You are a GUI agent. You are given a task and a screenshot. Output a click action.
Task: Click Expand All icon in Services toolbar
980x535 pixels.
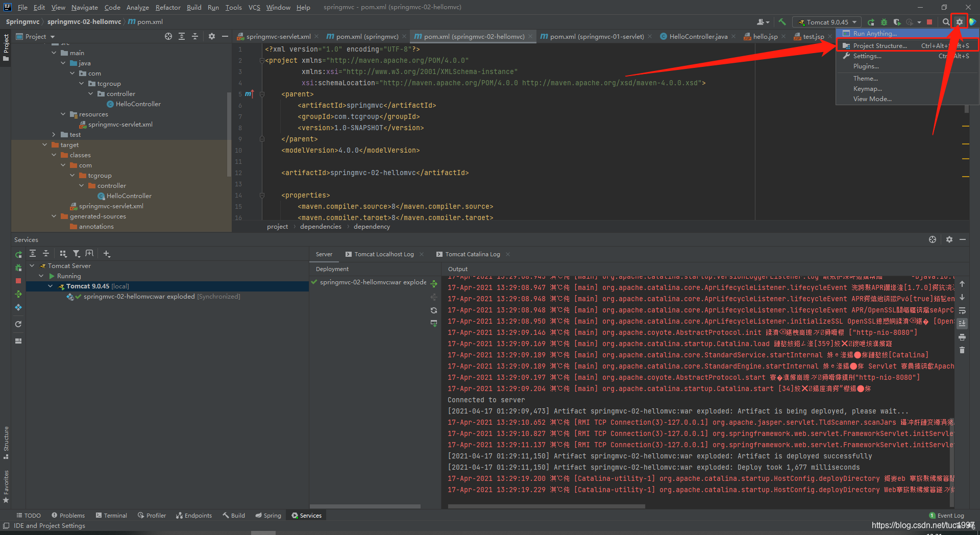33,254
